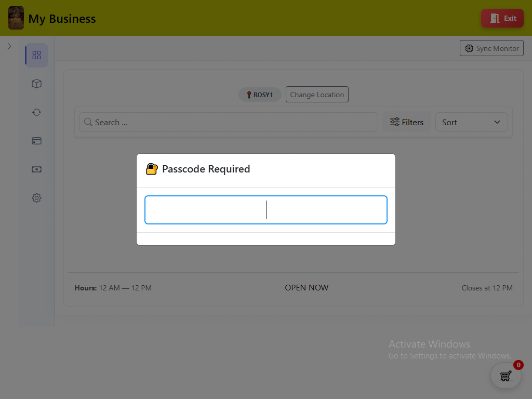Click the magnifier icon in search bar

pyautogui.click(x=88, y=122)
